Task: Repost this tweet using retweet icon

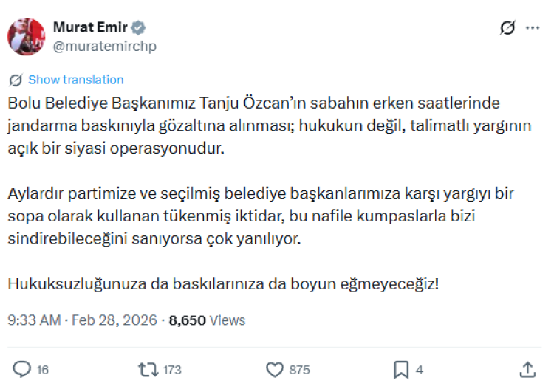Action: (148, 369)
